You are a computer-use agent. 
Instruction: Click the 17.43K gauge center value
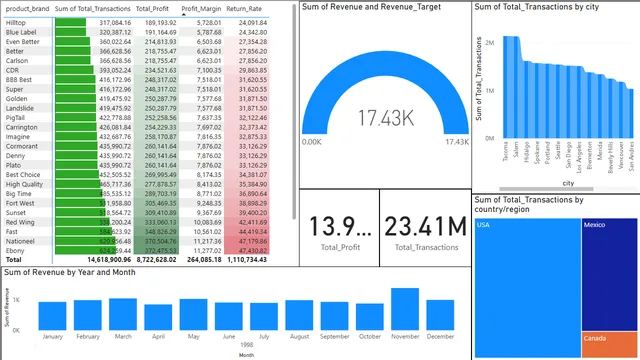386,118
